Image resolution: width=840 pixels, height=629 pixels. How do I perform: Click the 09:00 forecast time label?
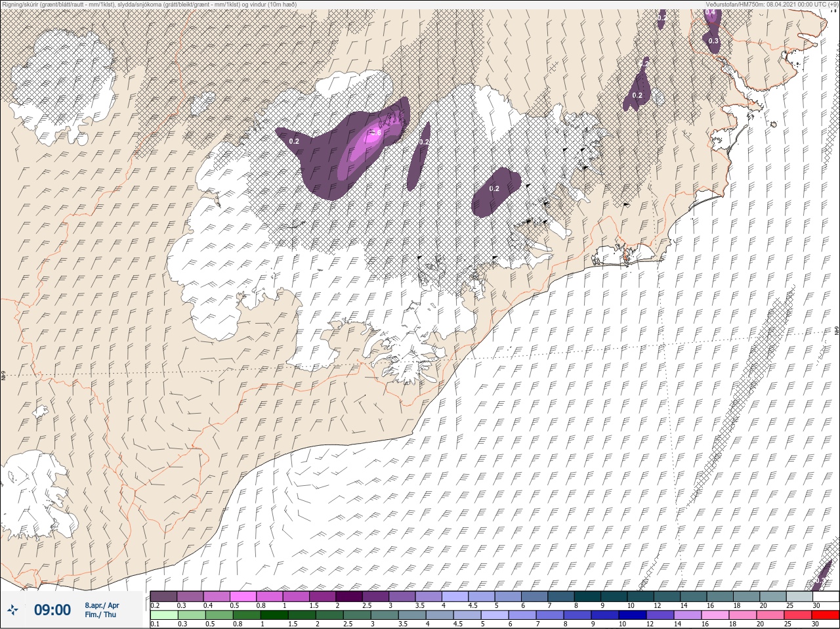tap(52, 610)
